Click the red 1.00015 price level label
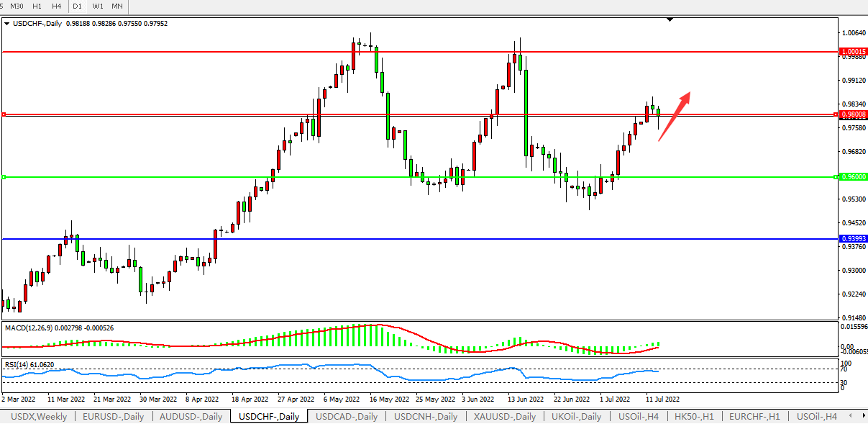Image resolution: width=868 pixels, height=424 pixels. point(853,52)
